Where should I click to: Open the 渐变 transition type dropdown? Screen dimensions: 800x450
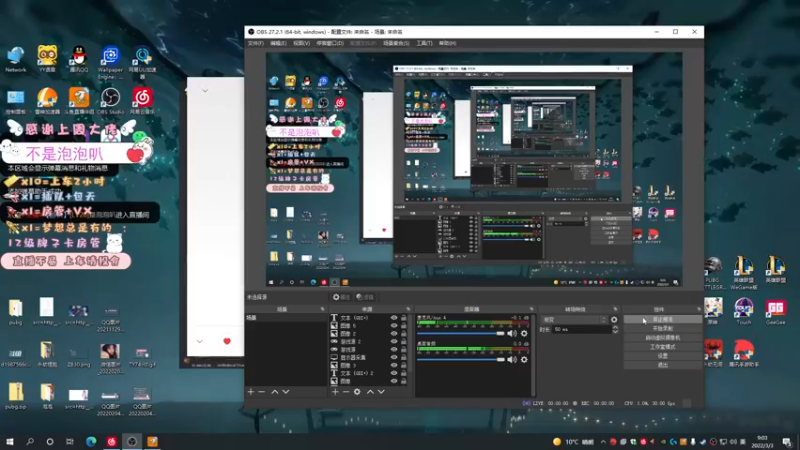coord(574,319)
